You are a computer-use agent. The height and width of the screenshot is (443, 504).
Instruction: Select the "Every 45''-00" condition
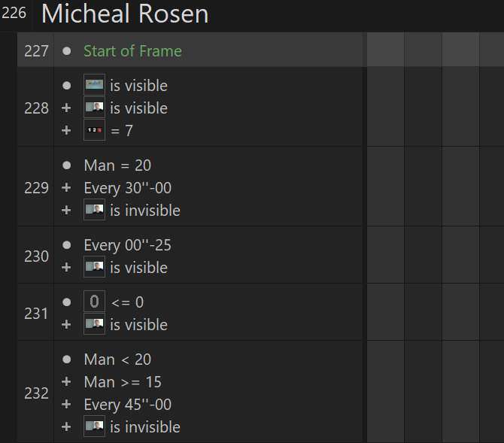click(128, 405)
